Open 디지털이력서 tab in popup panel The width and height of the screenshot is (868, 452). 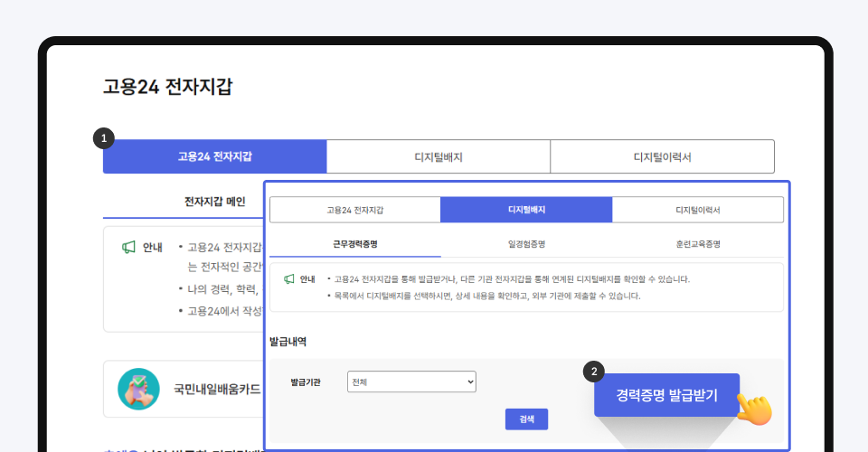click(x=697, y=211)
